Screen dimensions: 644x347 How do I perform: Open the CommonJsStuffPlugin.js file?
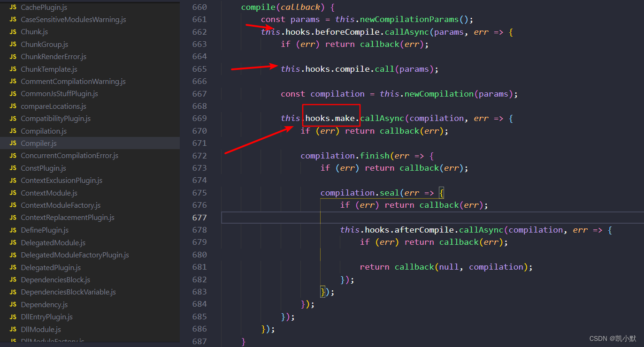pyautogui.click(x=59, y=93)
